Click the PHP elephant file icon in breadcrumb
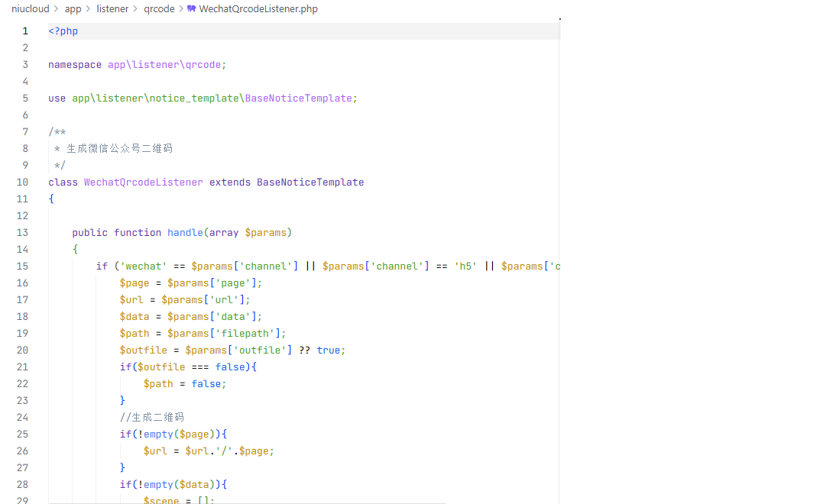 191,9
